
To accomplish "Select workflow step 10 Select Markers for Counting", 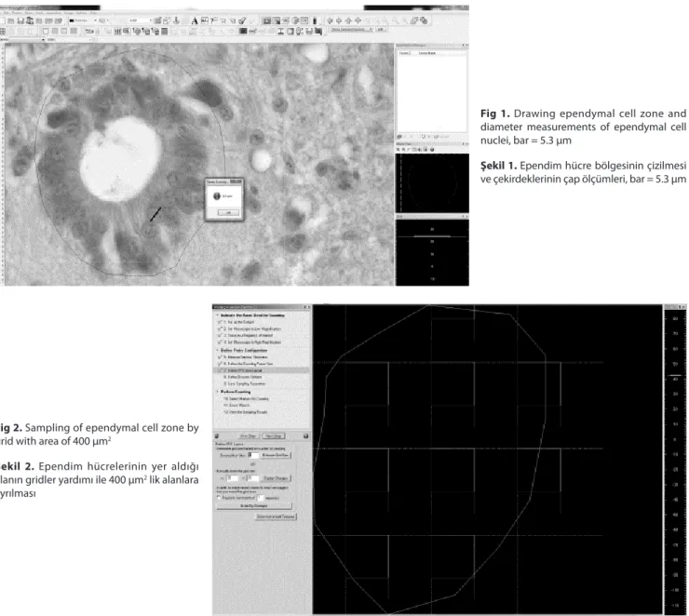I will point(246,398).
